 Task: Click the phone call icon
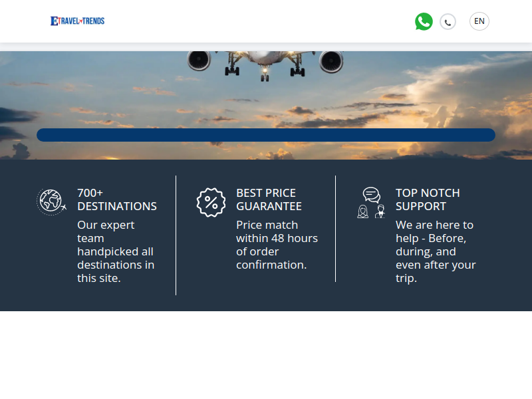(x=448, y=23)
